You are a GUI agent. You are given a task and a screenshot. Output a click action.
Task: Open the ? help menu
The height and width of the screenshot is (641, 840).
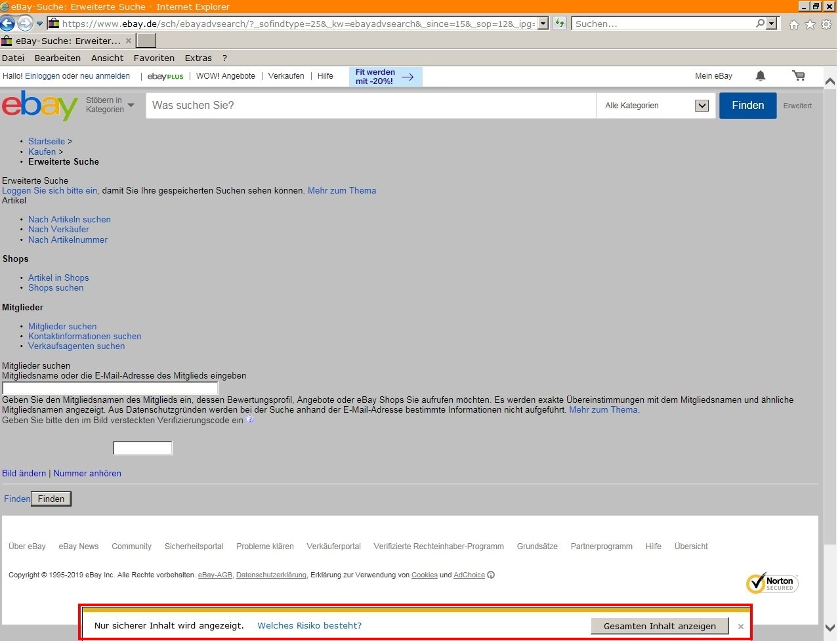(224, 58)
